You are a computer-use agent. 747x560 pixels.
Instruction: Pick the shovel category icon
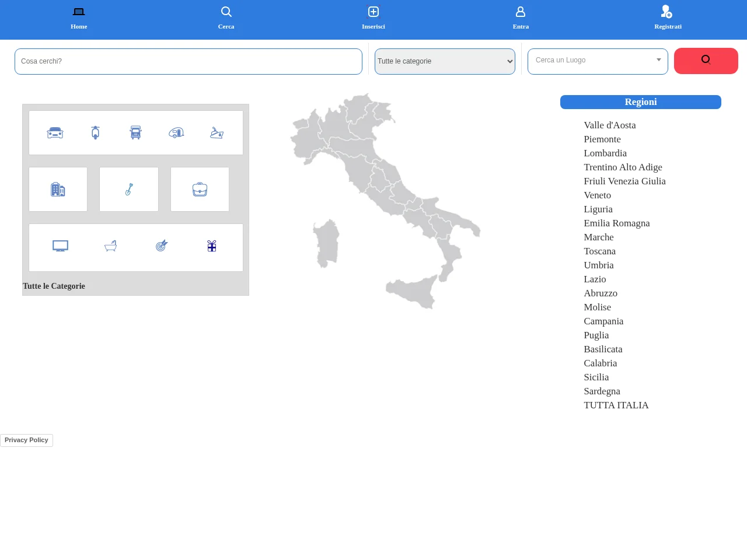[129, 189]
